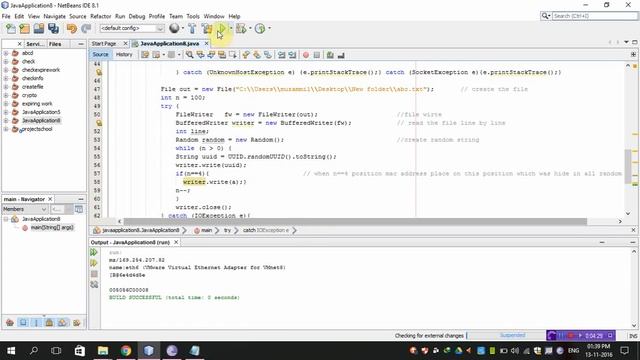The height and width of the screenshot is (360, 640).
Task: Click the try breadcrumb
Action: 227,230
